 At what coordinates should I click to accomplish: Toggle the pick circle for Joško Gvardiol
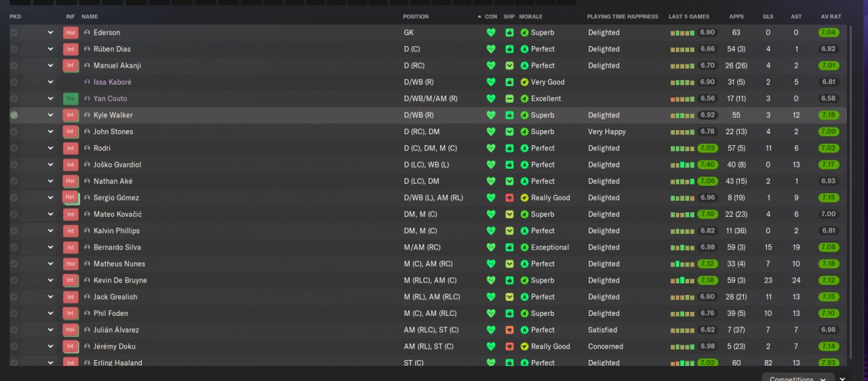click(x=14, y=165)
